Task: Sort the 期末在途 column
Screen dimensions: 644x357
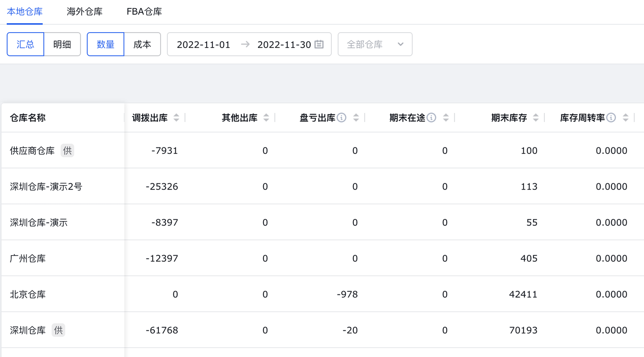Action: tap(446, 118)
